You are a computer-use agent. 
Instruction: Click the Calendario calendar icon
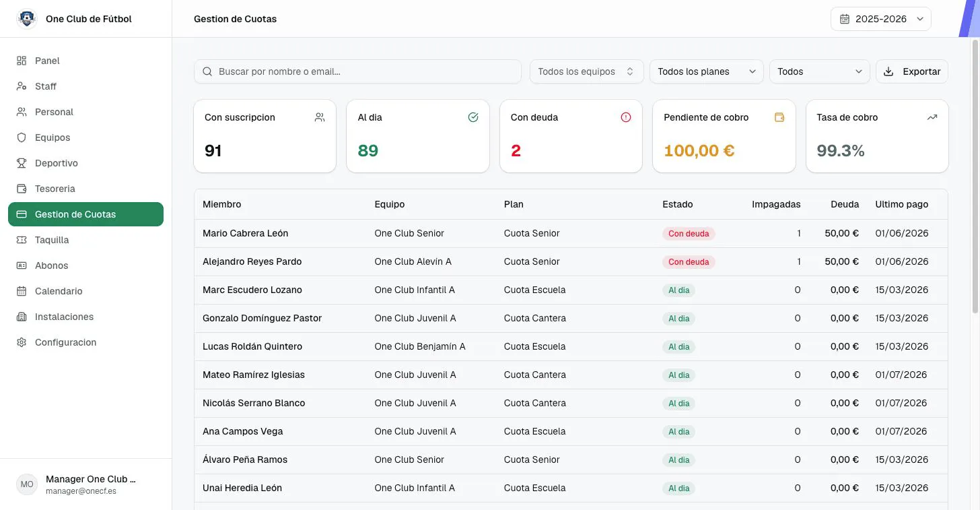click(x=22, y=291)
